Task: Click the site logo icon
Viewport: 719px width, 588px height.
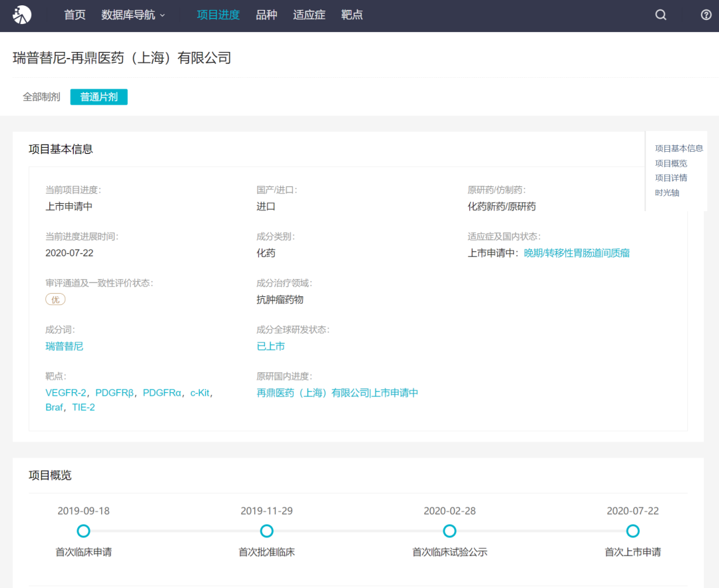Action: 21,15
